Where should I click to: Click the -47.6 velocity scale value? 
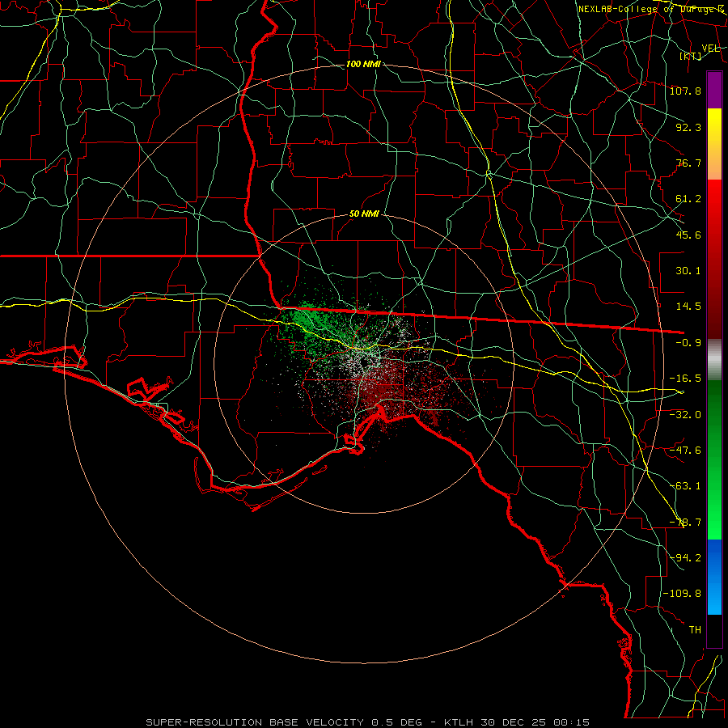(685, 451)
